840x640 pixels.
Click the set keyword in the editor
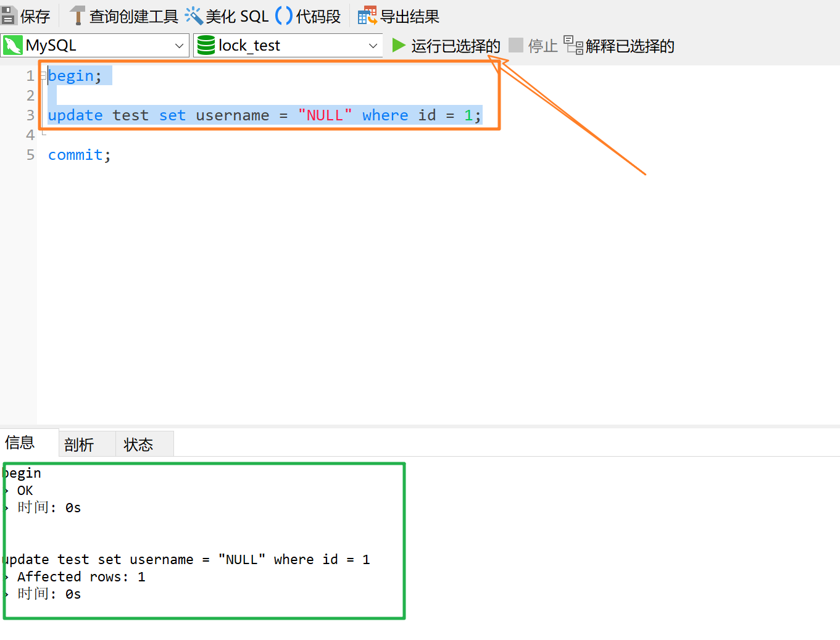(172, 115)
